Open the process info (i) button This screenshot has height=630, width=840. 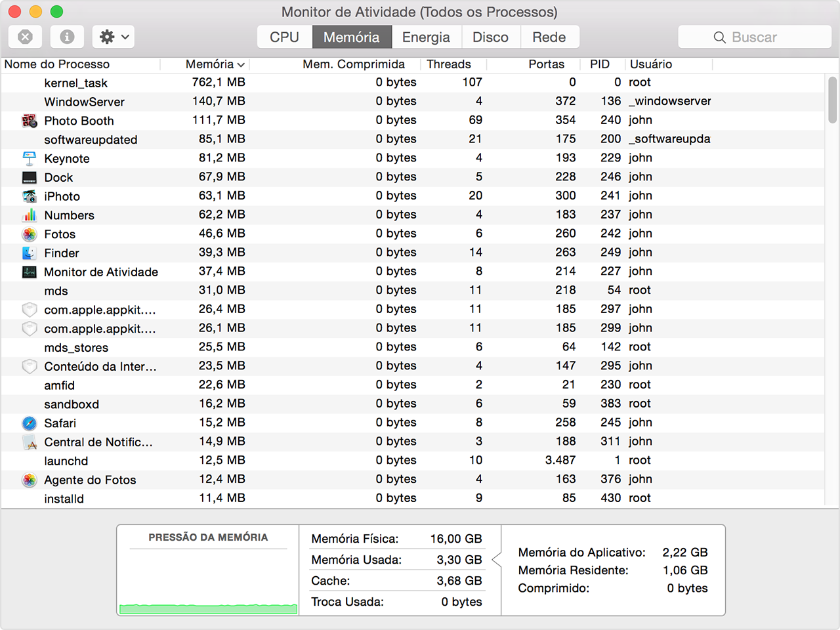tap(67, 37)
